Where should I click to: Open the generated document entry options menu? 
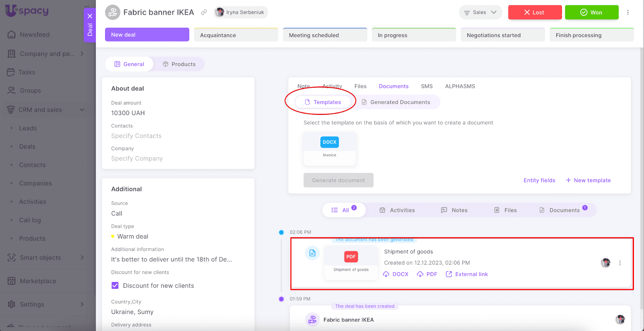point(620,263)
